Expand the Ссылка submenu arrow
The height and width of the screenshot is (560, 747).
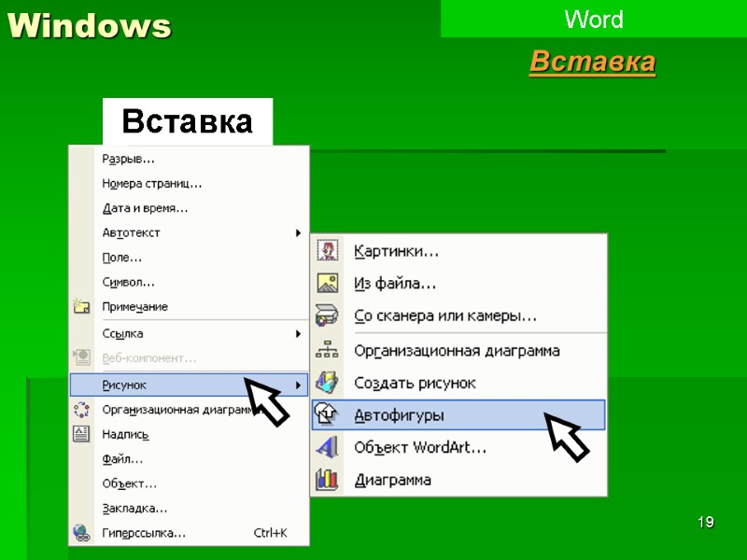point(298,333)
